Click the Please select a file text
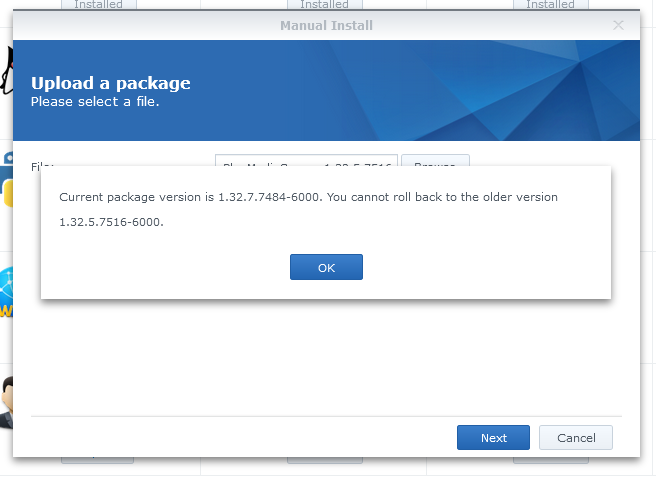The image size is (656, 477). click(95, 102)
